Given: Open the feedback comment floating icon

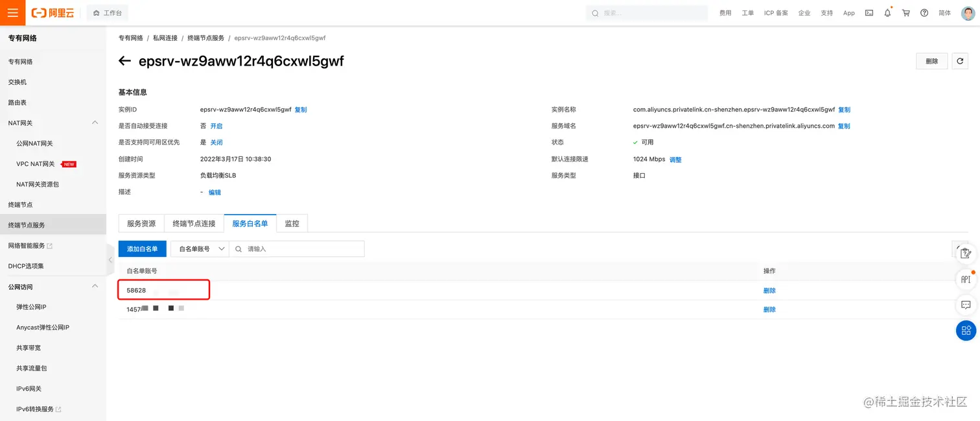Looking at the screenshot, I should point(966,305).
